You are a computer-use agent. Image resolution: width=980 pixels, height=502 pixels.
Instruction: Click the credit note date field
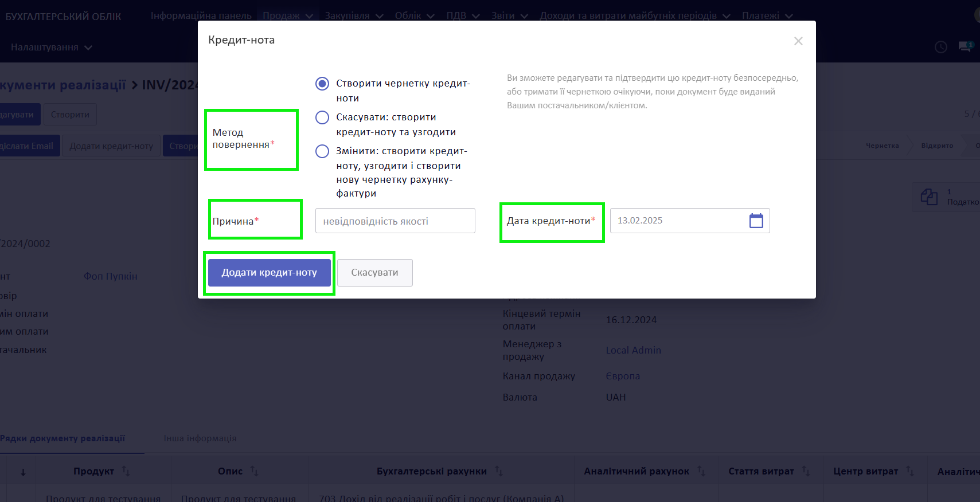(690, 221)
